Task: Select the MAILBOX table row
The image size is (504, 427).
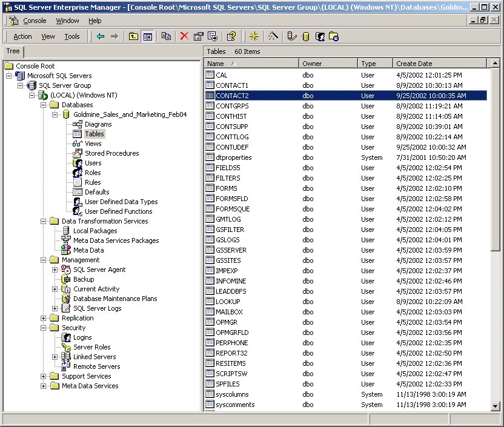Action: (x=346, y=312)
